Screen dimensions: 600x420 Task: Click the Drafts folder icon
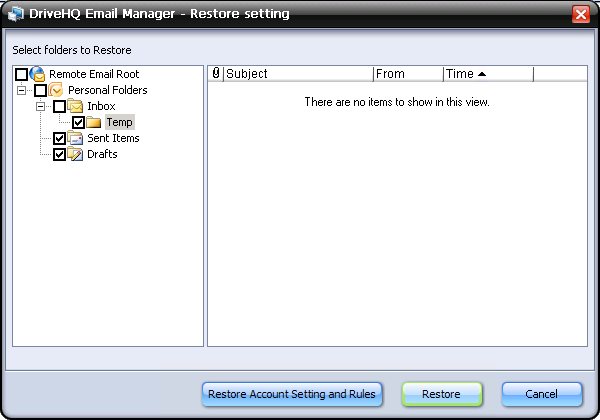click(76, 154)
